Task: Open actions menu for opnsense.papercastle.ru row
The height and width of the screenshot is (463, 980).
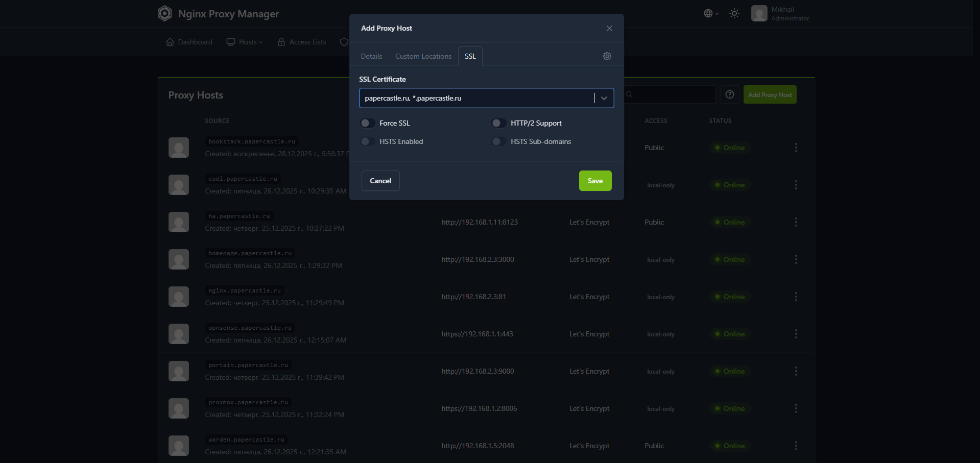Action: pos(796,334)
